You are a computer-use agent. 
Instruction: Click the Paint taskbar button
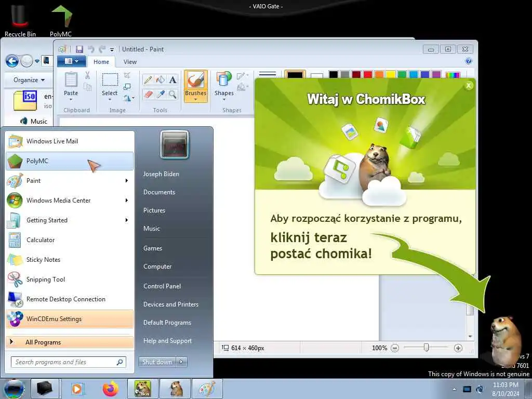207,389
